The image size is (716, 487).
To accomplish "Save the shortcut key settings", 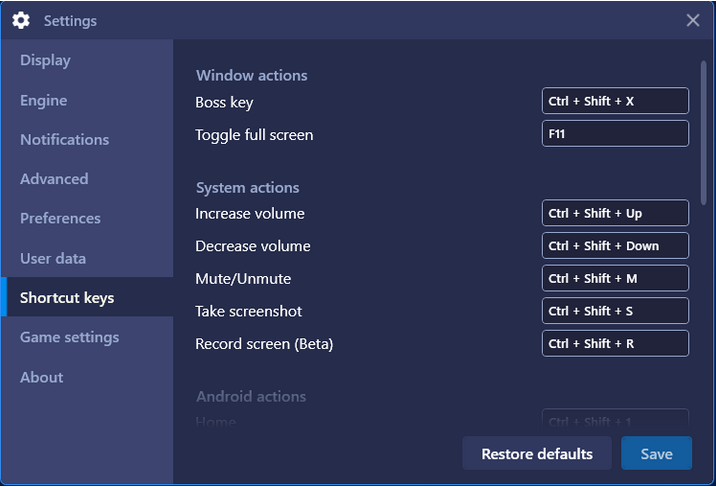I will 656,453.
